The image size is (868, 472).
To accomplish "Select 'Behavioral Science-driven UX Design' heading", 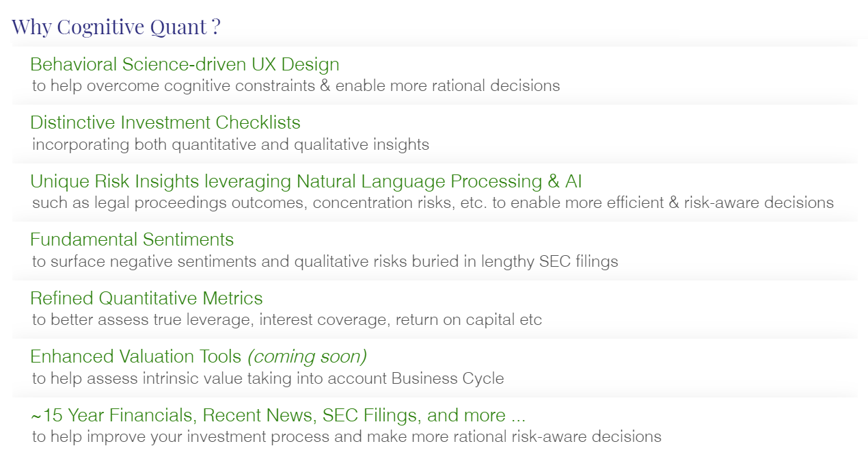I will point(185,65).
